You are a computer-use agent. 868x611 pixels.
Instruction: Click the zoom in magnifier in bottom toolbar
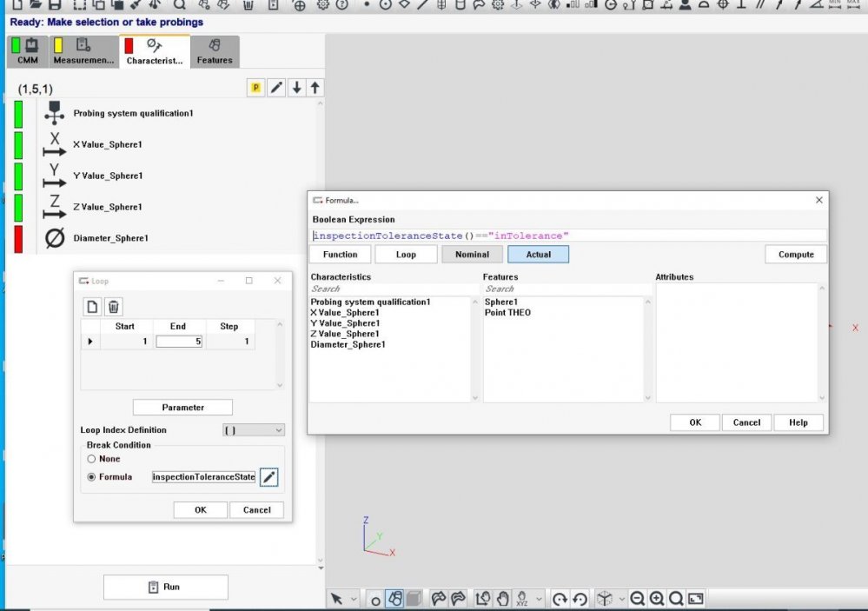pos(657,599)
